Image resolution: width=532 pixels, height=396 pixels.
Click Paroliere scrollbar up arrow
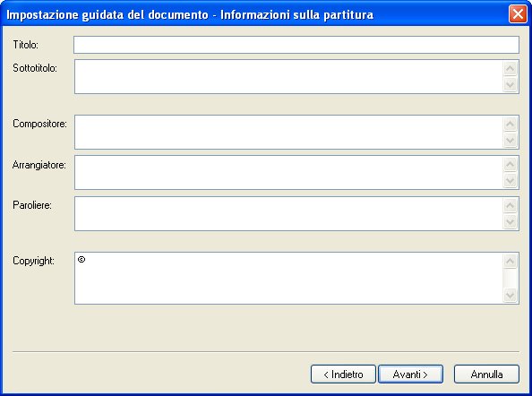[x=510, y=206]
